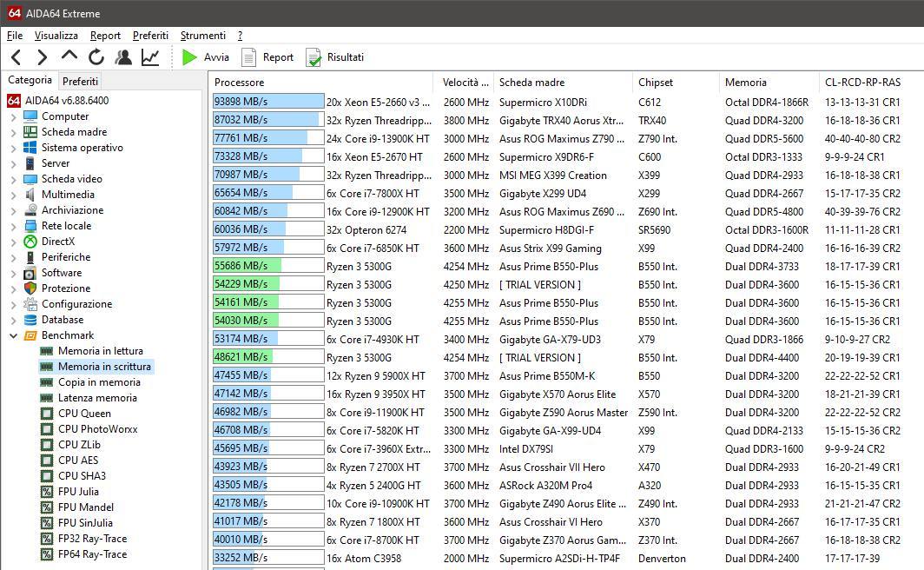
Task: Select the Scheda video display icon
Action: 30,179
